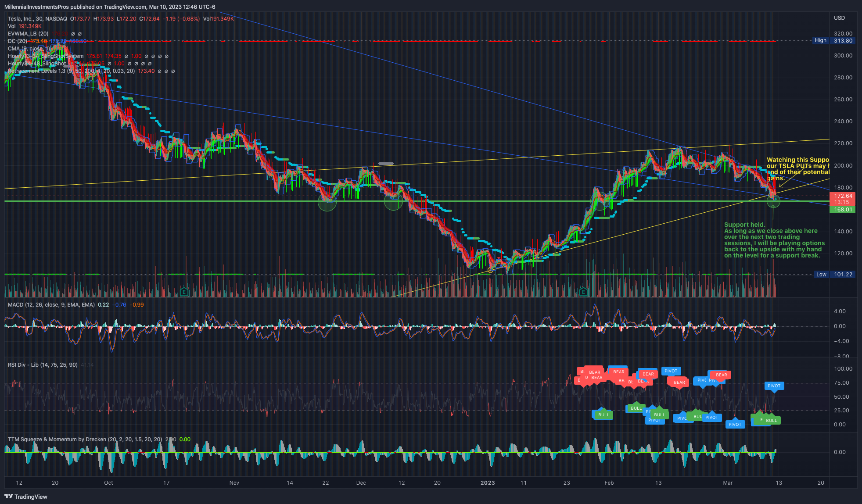The height and width of the screenshot is (504, 862).
Task: Click the rightmost red BEAR label
Action: (x=721, y=375)
